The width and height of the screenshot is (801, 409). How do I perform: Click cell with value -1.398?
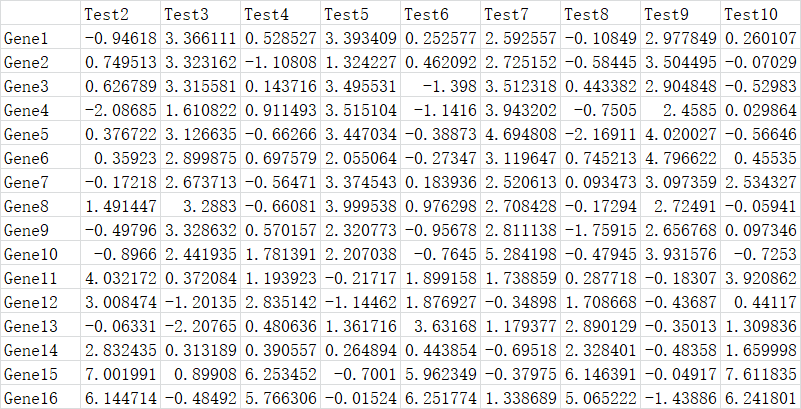coord(440,86)
